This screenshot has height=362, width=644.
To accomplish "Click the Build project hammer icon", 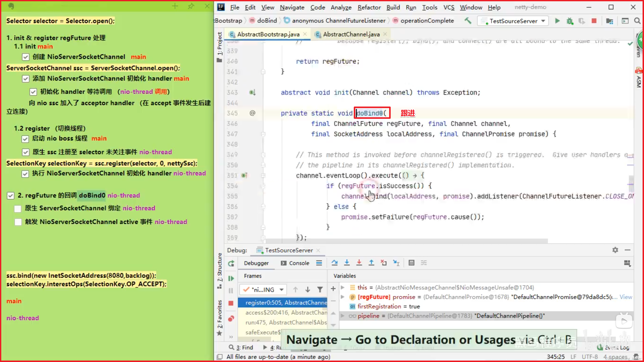I will (x=468, y=21).
